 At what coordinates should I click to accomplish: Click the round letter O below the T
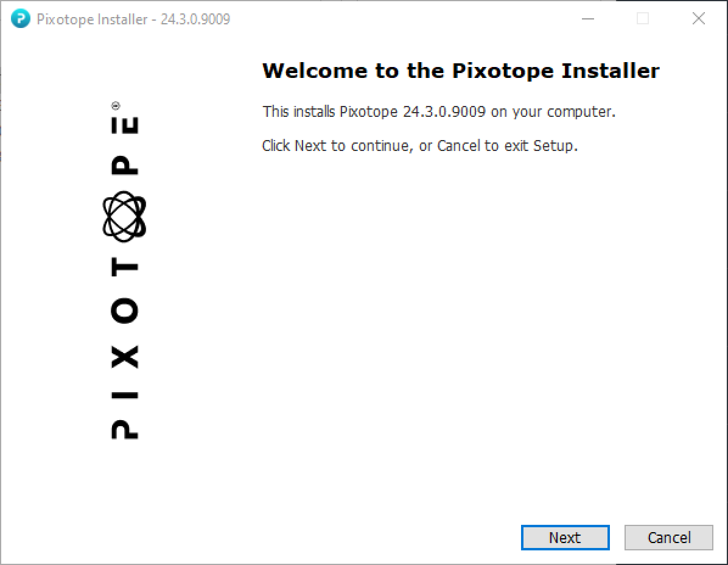124,311
